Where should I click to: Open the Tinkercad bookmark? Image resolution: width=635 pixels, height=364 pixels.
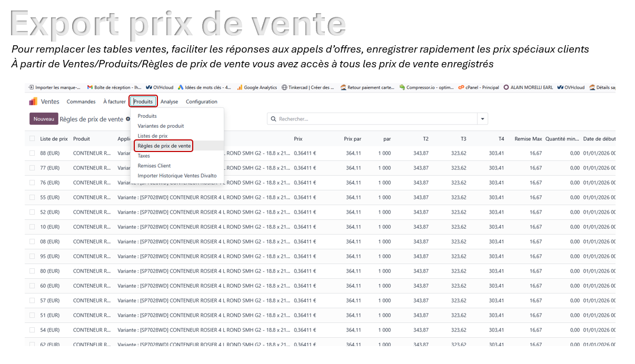[308, 87]
